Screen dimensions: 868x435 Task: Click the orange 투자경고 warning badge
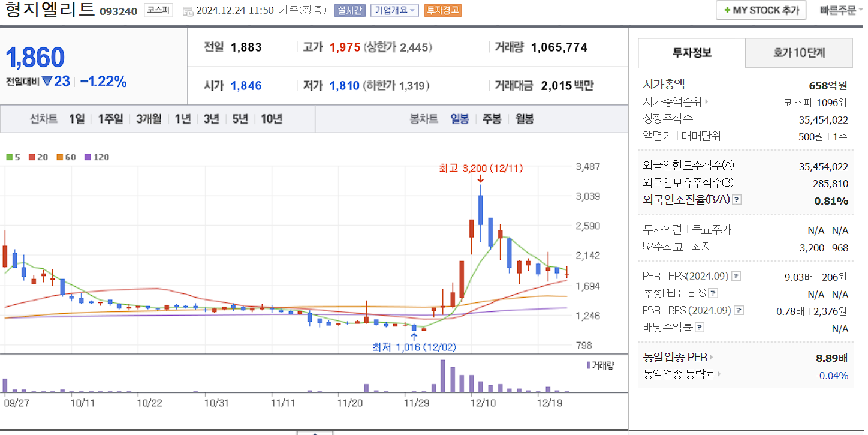443,10
